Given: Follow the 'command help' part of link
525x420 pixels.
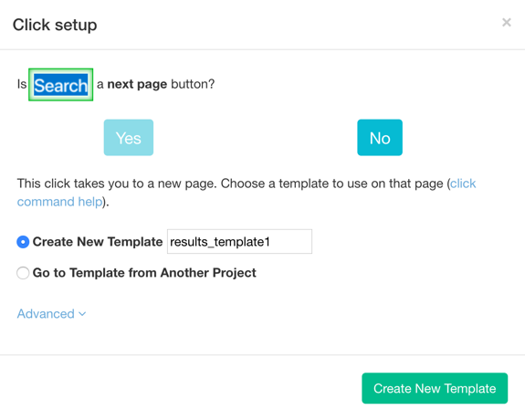Looking at the screenshot, I should (x=59, y=202).
